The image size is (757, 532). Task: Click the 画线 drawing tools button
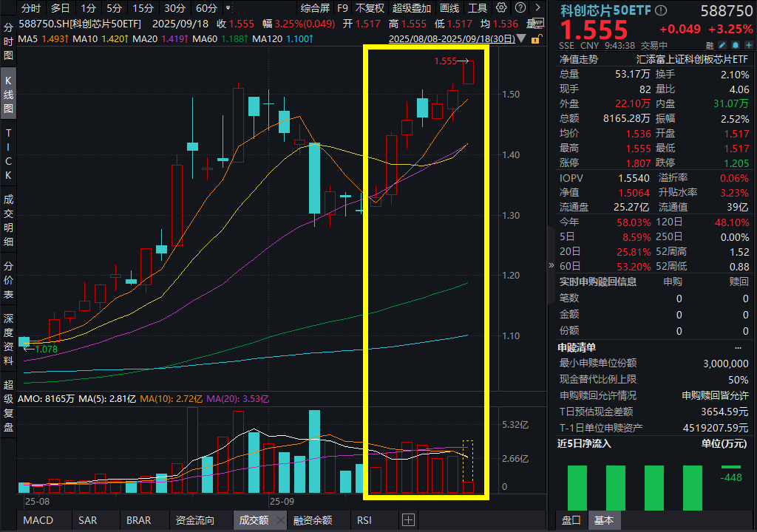click(x=449, y=8)
